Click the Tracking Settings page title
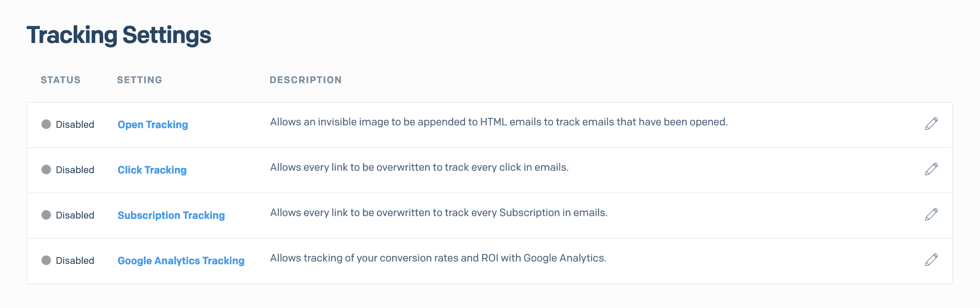 (118, 35)
